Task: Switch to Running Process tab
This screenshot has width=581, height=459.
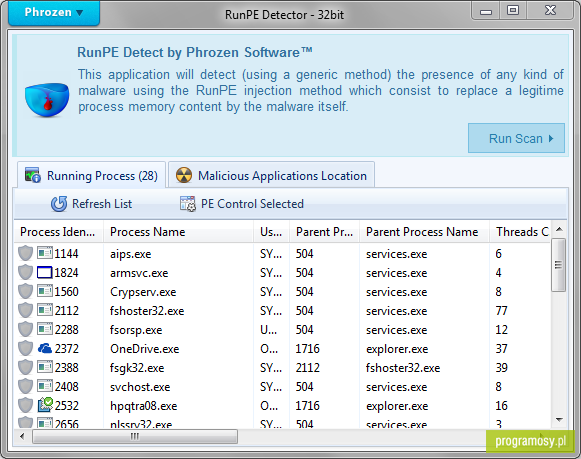Action: pyautogui.click(x=92, y=175)
